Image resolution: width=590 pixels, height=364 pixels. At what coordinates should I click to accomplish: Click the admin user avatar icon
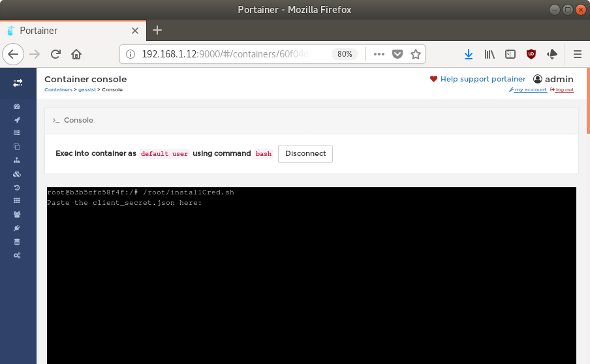pos(538,79)
